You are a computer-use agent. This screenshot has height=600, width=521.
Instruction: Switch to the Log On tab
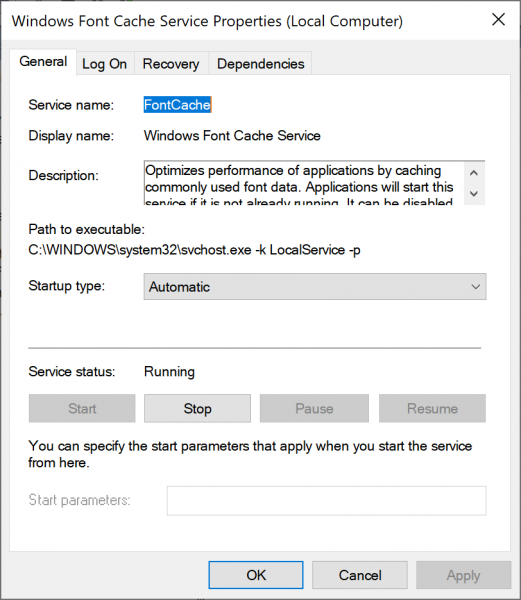(105, 64)
